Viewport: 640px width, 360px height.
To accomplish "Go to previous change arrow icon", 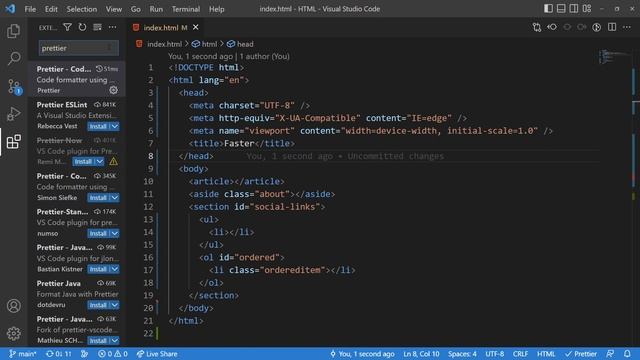I will point(552,27).
